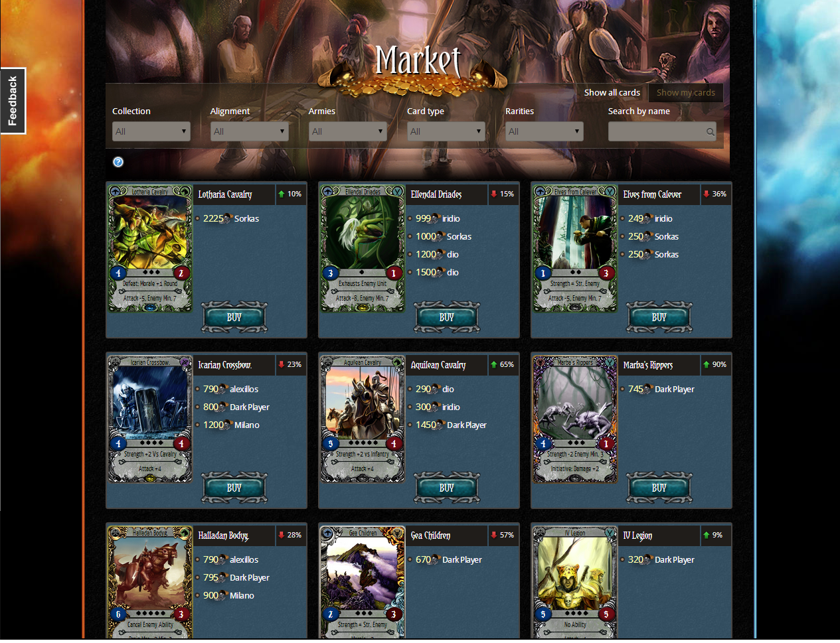Select the 999 iridio offer bullet
840x643 pixels.
pos(410,219)
